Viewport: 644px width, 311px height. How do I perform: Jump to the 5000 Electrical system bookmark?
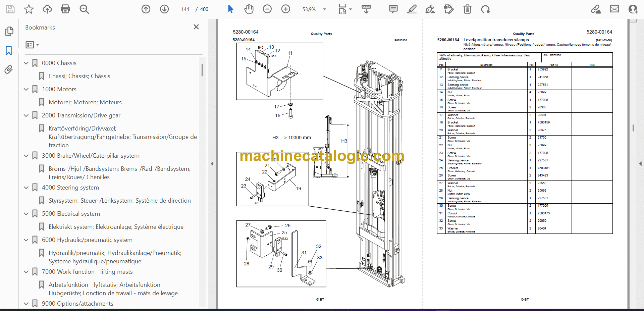click(x=71, y=214)
